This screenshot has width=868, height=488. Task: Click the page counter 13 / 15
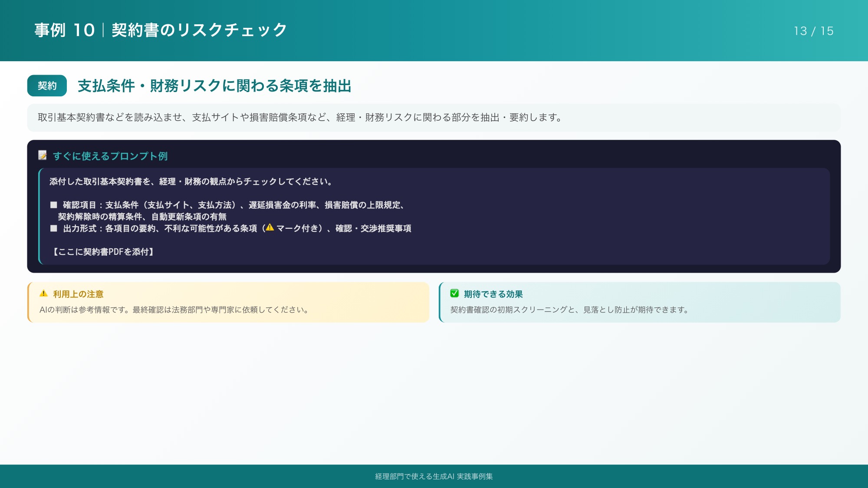coord(813,31)
